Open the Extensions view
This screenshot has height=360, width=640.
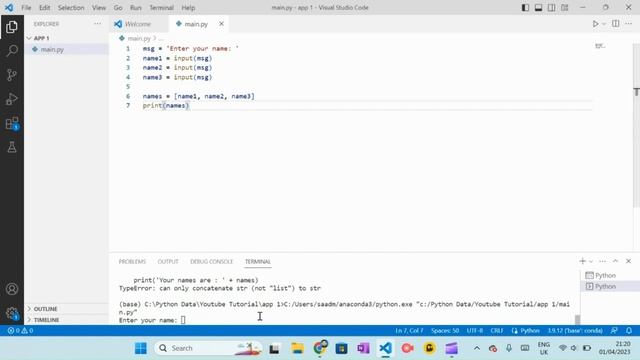[12, 123]
